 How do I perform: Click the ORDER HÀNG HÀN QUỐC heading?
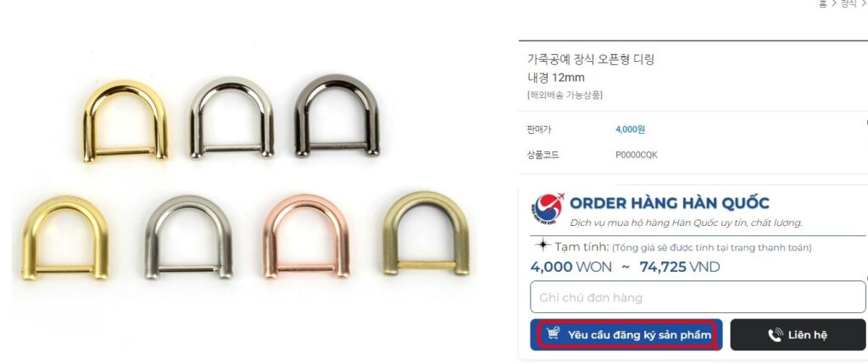(670, 203)
